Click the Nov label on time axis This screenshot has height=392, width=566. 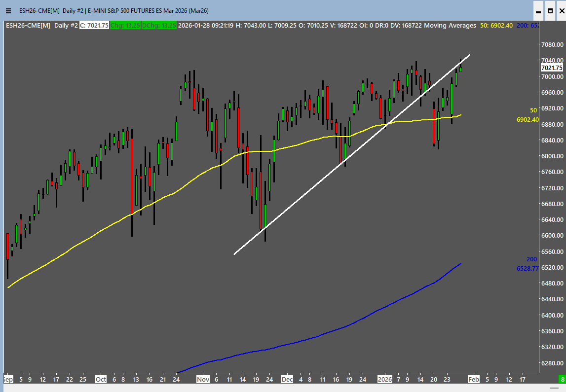[203, 380]
